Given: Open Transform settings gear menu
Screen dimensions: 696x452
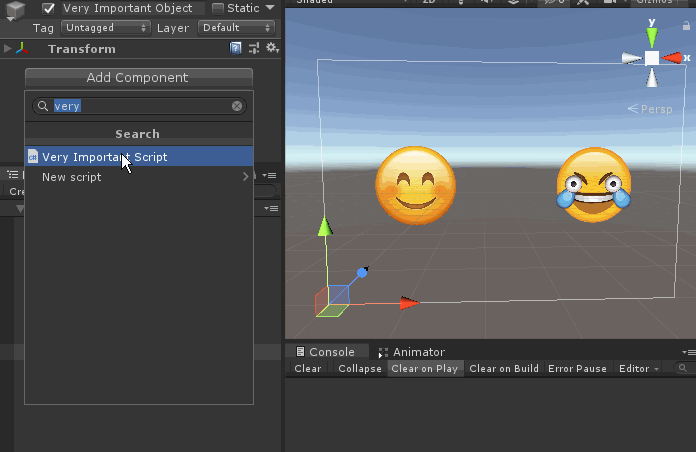Looking at the screenshot, I should point(272,48).
